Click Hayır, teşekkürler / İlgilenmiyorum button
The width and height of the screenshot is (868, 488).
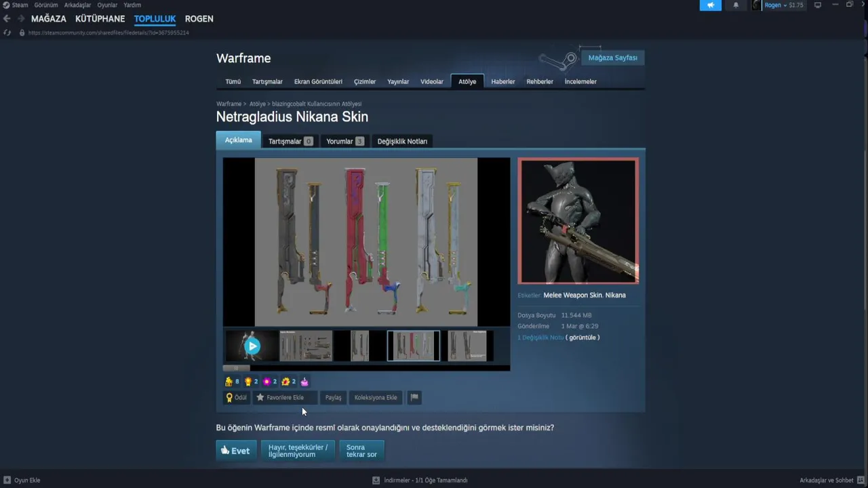[x=298, y=451]
